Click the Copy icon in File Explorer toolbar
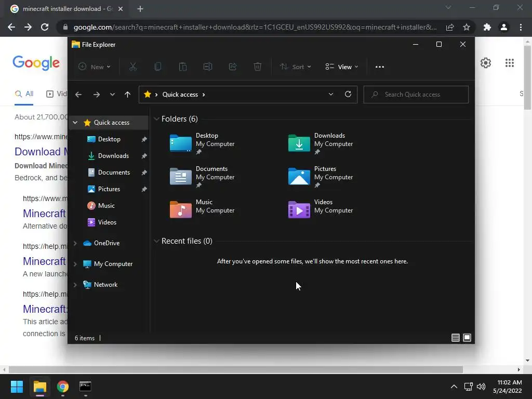 158,67
